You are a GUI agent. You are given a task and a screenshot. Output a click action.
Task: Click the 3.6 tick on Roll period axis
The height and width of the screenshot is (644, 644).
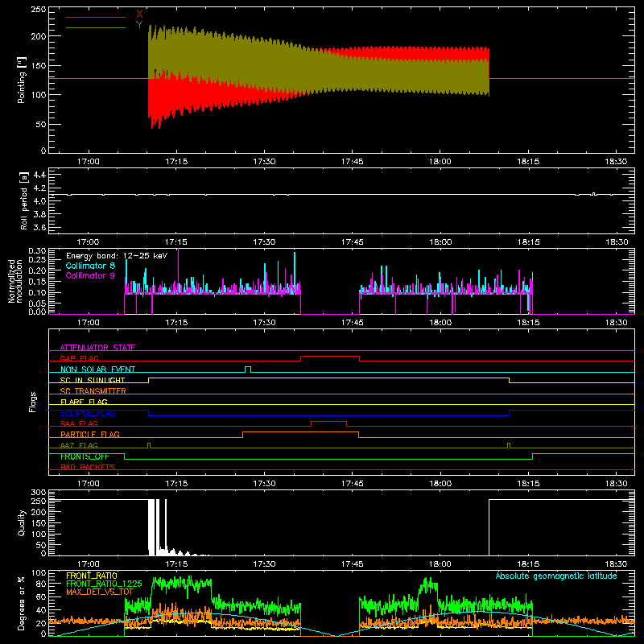(x=39, y=227)
